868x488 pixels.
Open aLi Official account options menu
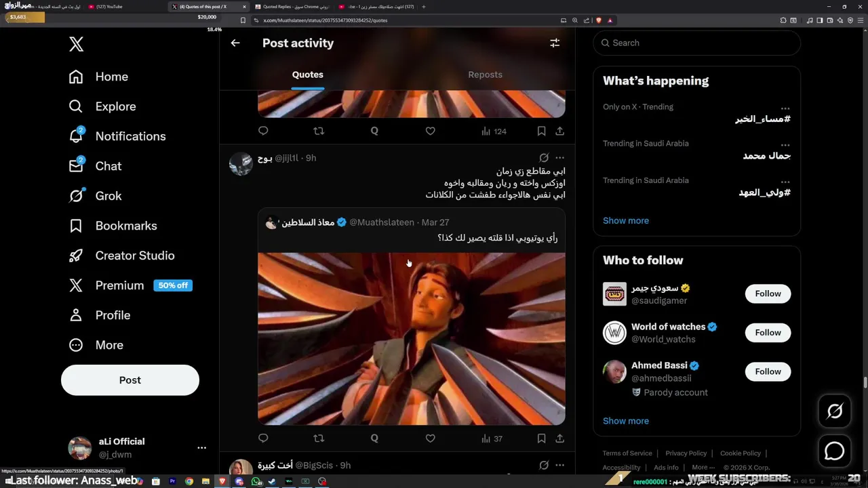point(201,448)
